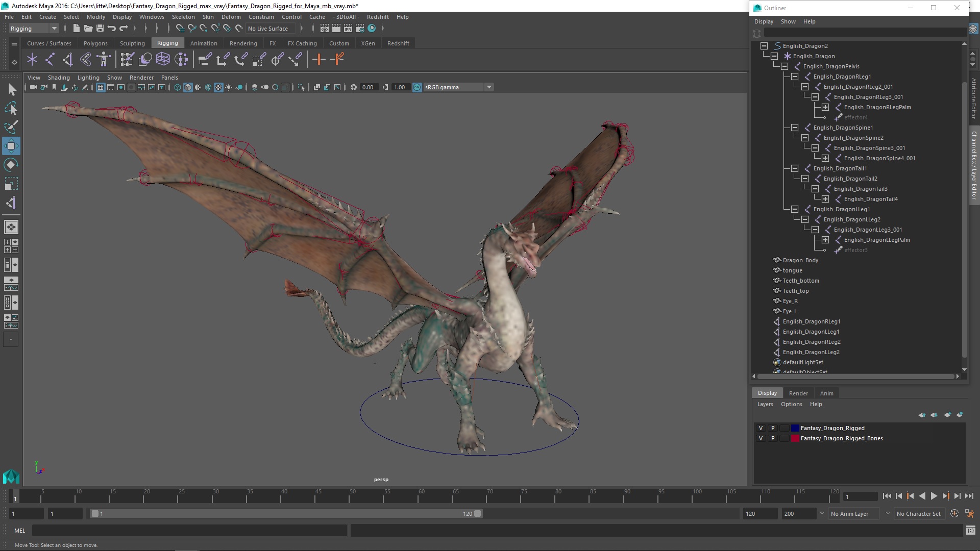980x551 pixels.
Task: Choose the Paint Selection tool
Action: (x=11, y=127)
